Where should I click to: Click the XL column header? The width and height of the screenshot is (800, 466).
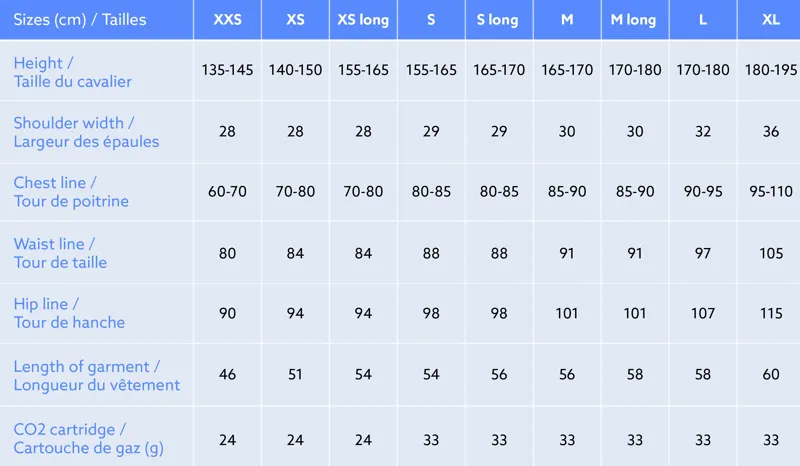click(770, 19)
